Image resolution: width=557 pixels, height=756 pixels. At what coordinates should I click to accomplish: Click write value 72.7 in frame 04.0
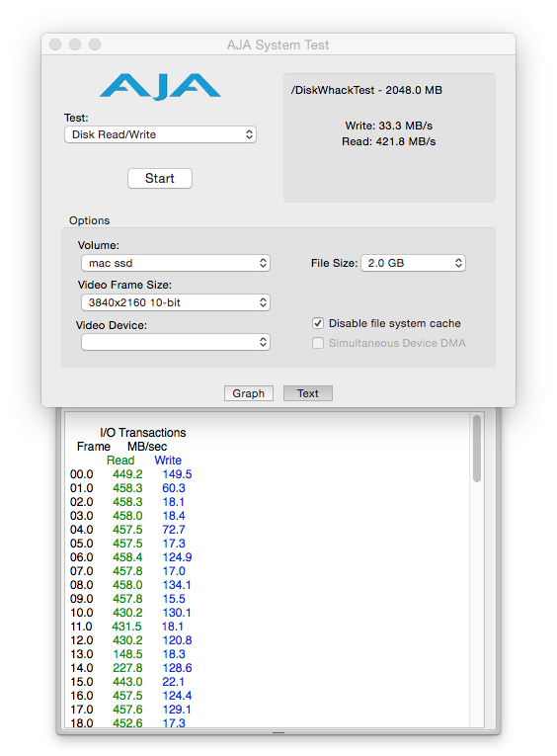coord(174,530)
